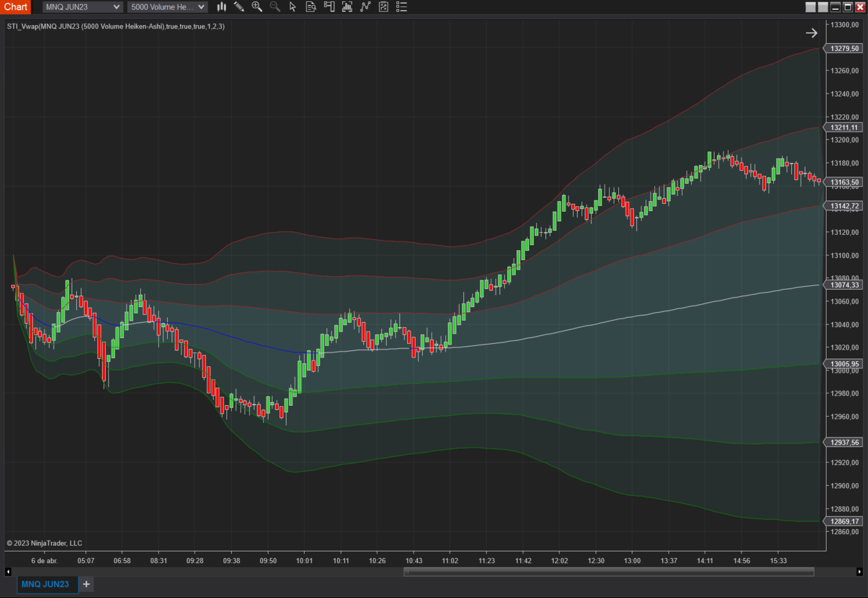Click the 12900,00 price axis label
Image resolution: width=868 pixels, height=598 pixels.
click(845, 486)
